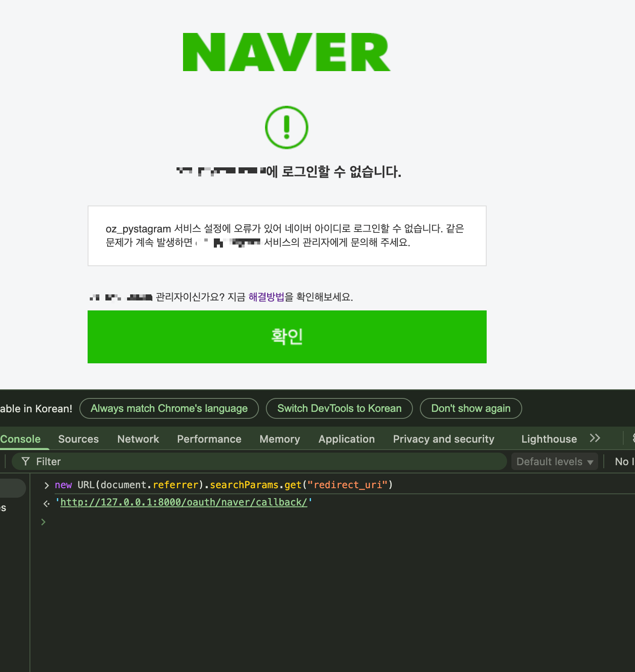Click the 로그인할 수 없습니다 heading
Screen dimensions: 635x672
point(289,172)
